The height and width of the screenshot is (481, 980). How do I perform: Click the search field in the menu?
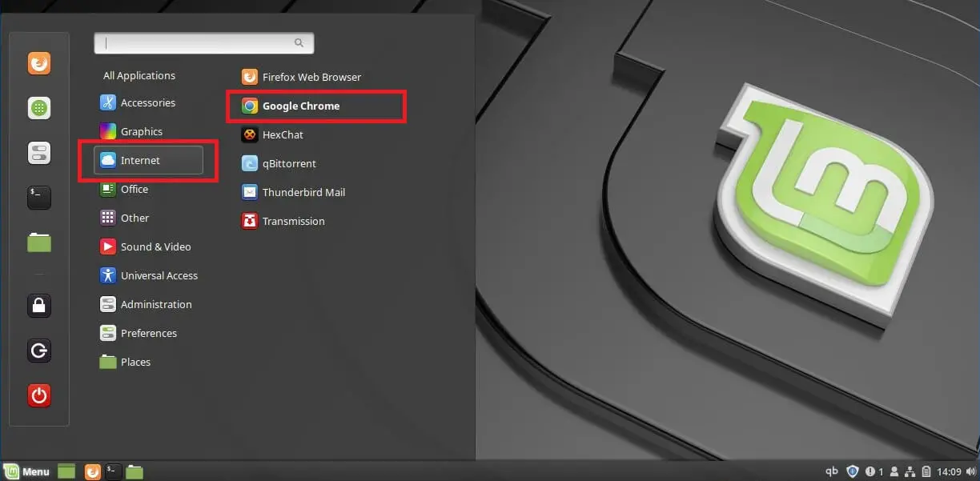[x=203, y=43]
